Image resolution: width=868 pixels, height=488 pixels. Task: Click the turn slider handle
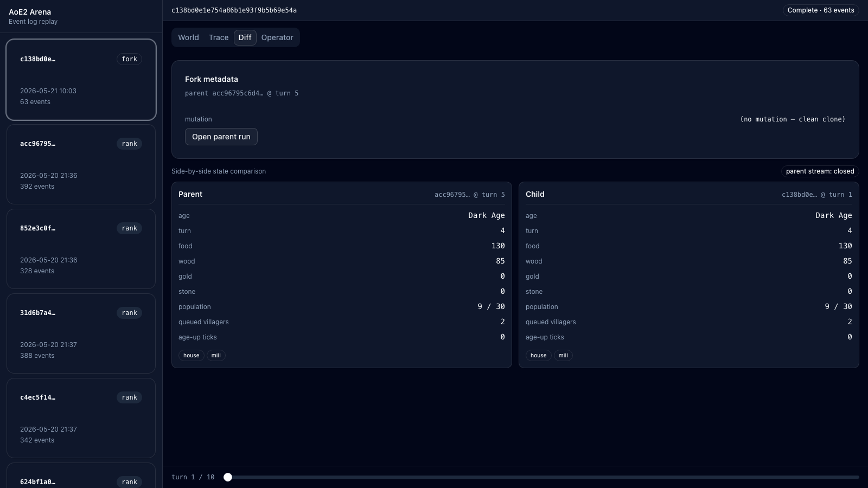pyautogui.click(x=228, y=477)
